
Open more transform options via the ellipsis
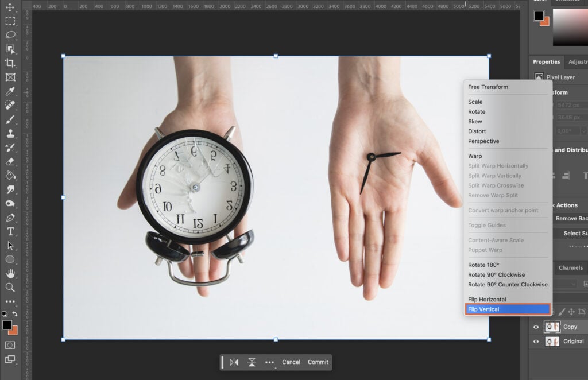point(269,362)
